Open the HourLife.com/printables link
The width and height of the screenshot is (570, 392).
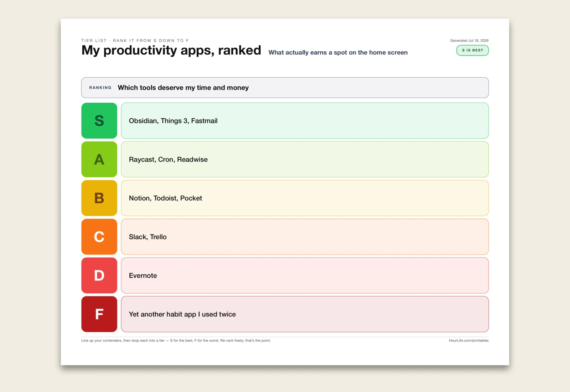[x=468, y=341]
